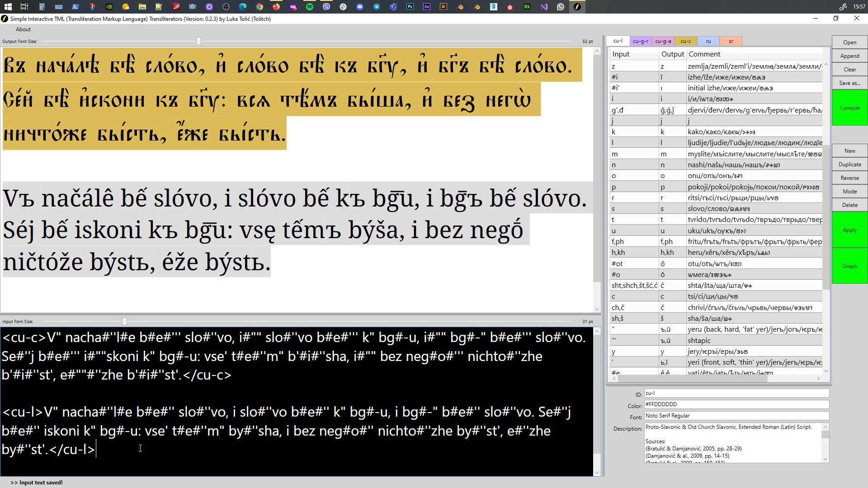This screenshot has height=488, width=868.
Task: Click the Delete button
Action: point(849,204)
